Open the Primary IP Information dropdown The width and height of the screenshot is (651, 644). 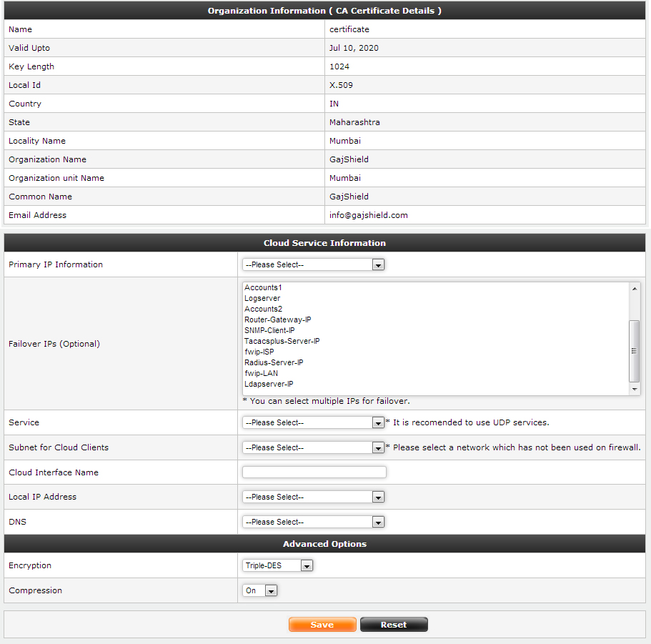click(313, 264)
